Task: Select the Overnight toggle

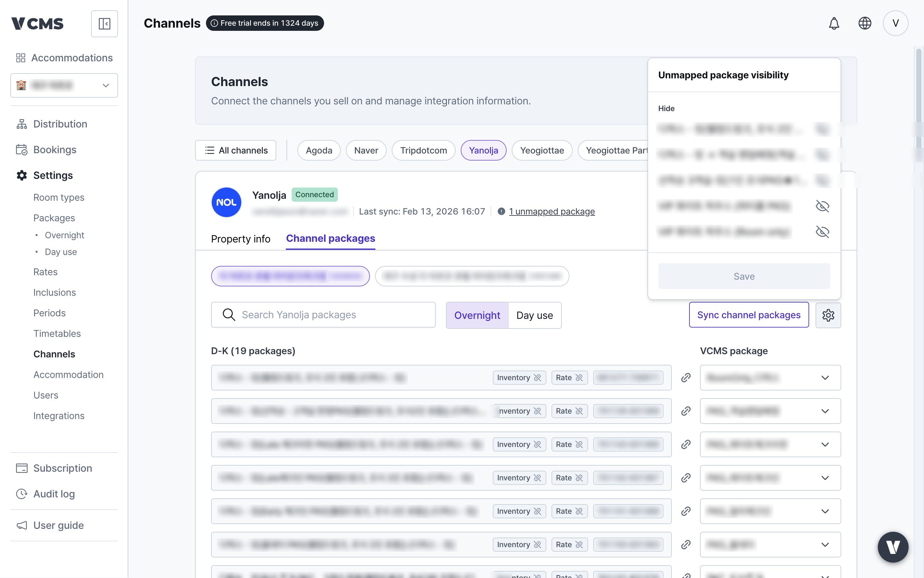Action: [x=477, y=315]
